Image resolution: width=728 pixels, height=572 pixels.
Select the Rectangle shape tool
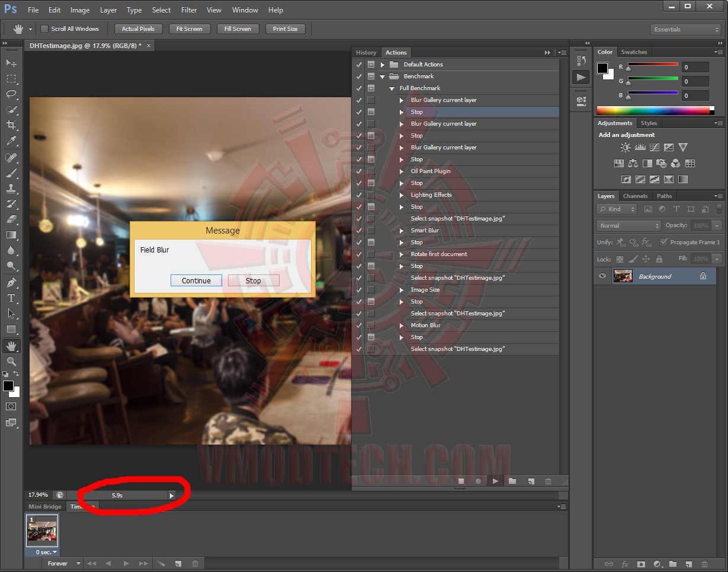(11, 329)
